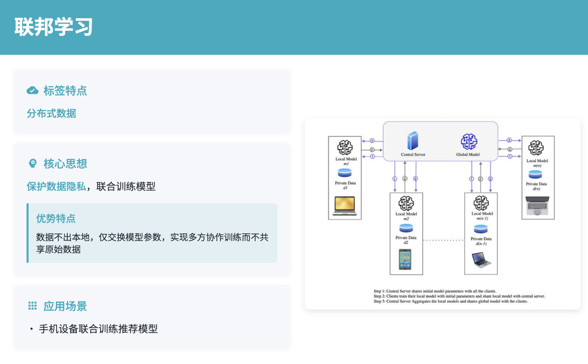The image size is (588, 364).
Task: Click the smartphone icon under Private Data d2
Action: point(405,260)
